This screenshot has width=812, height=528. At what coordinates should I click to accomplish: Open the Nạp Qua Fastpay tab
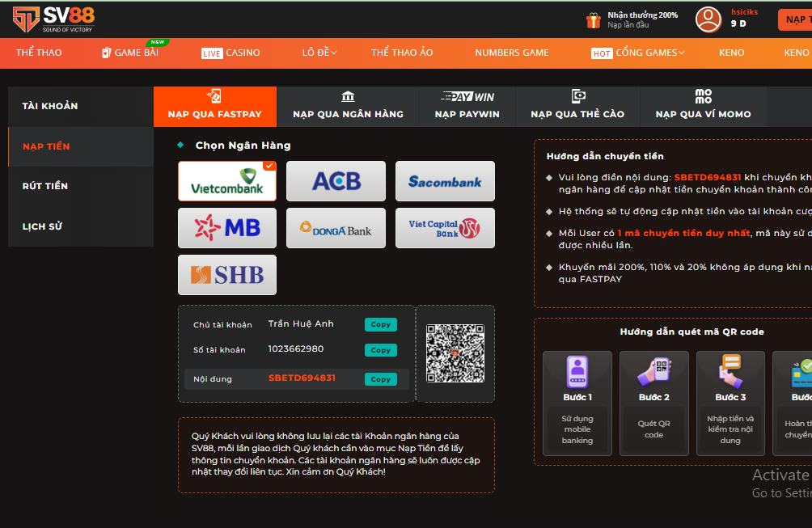[x=215, y=107]
